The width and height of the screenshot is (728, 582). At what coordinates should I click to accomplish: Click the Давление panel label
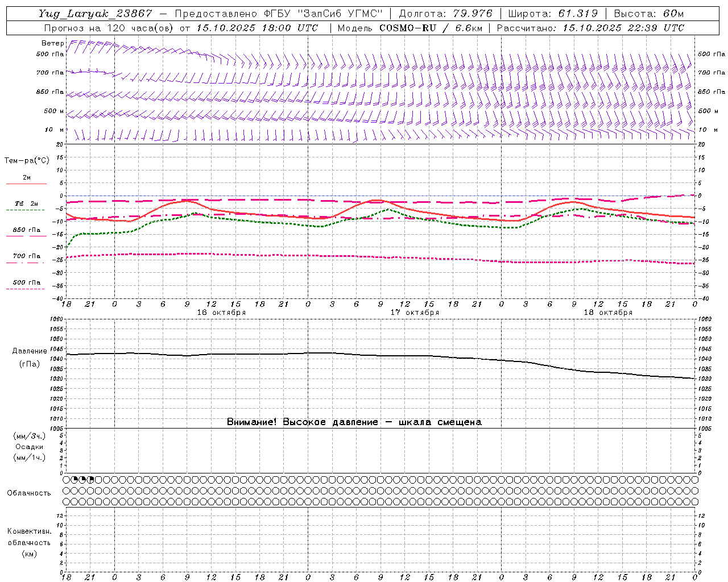click(30, 351)
